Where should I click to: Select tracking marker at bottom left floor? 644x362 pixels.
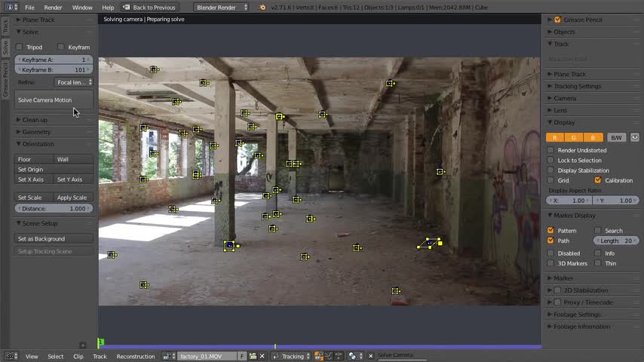143,285
